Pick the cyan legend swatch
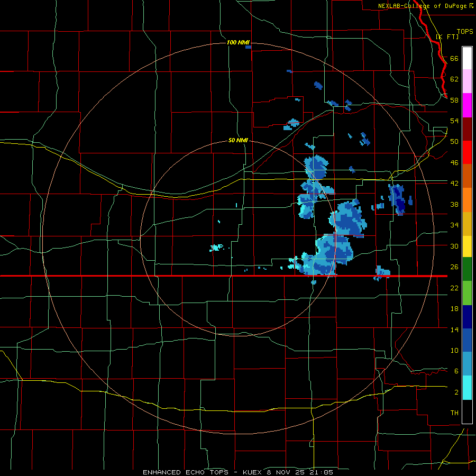This screenshot has width=476, height=476. point(467,388)
